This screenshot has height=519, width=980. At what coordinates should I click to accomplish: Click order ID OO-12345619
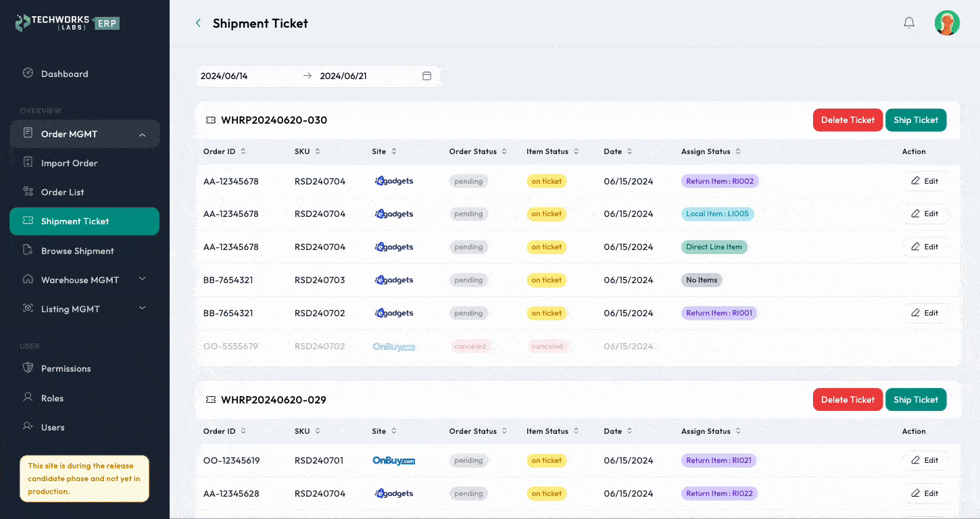click(x=231, y=460)
